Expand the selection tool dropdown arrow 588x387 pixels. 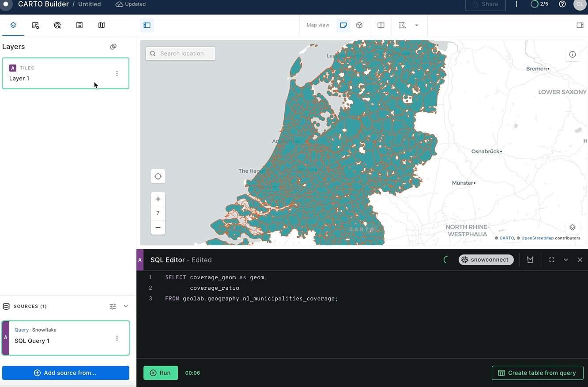click(417, 25)
